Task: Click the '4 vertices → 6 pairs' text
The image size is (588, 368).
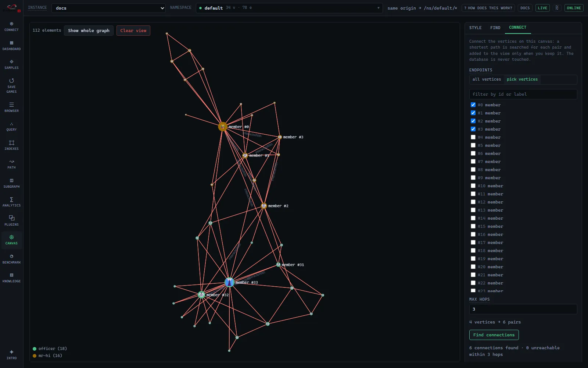Action: coord(495,322)
